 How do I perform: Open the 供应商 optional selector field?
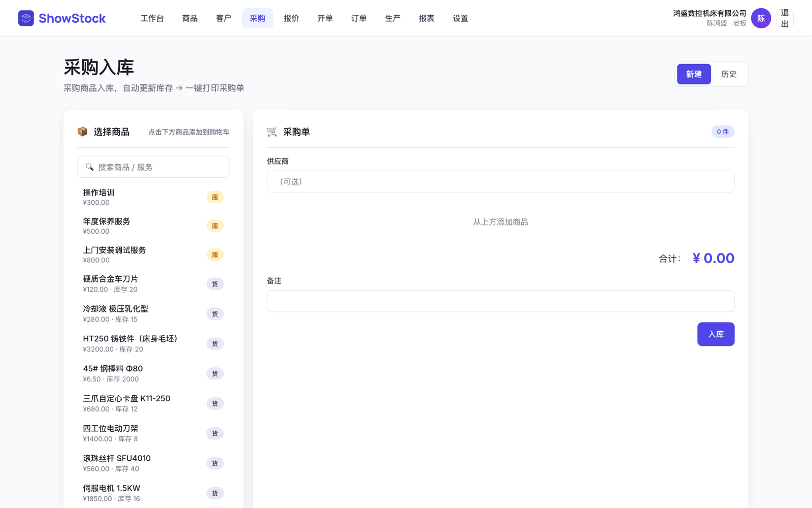[500, 181]
